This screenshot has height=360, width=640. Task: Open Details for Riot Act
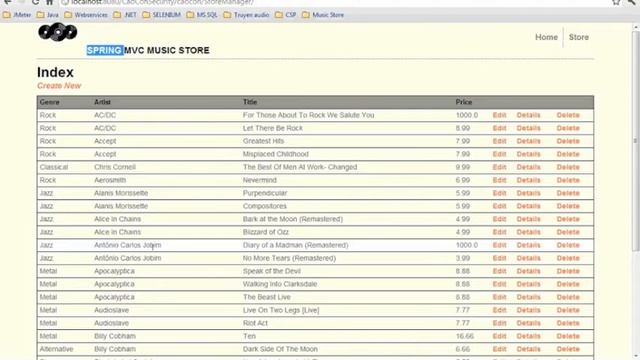(x=528, y=323)
